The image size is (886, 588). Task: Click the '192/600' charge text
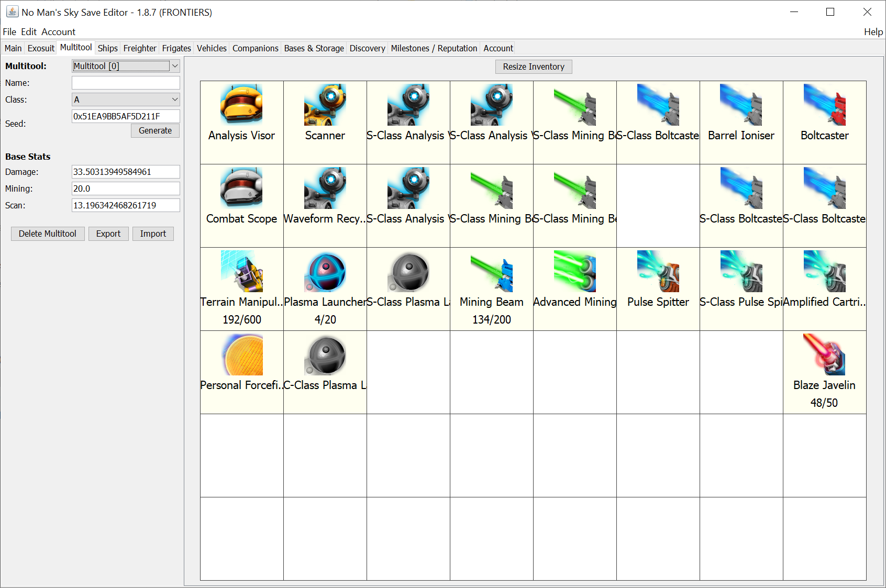click(241, 319)
